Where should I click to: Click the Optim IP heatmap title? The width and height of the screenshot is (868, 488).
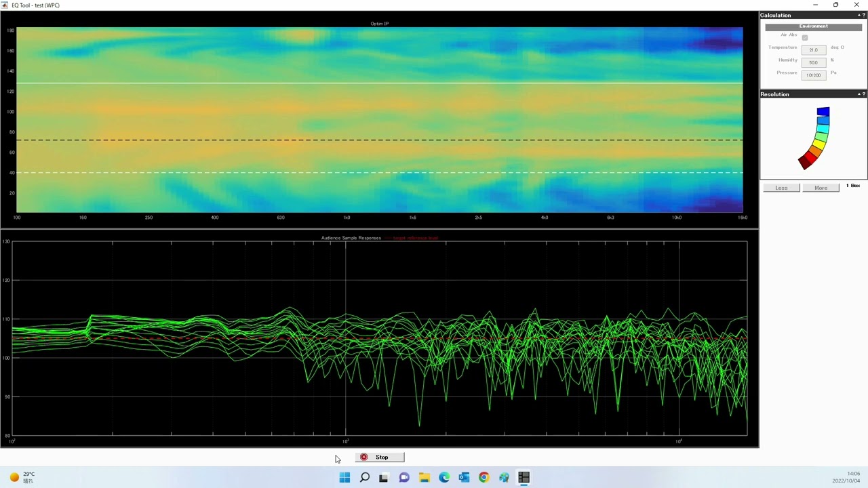(x=380, y=24)
